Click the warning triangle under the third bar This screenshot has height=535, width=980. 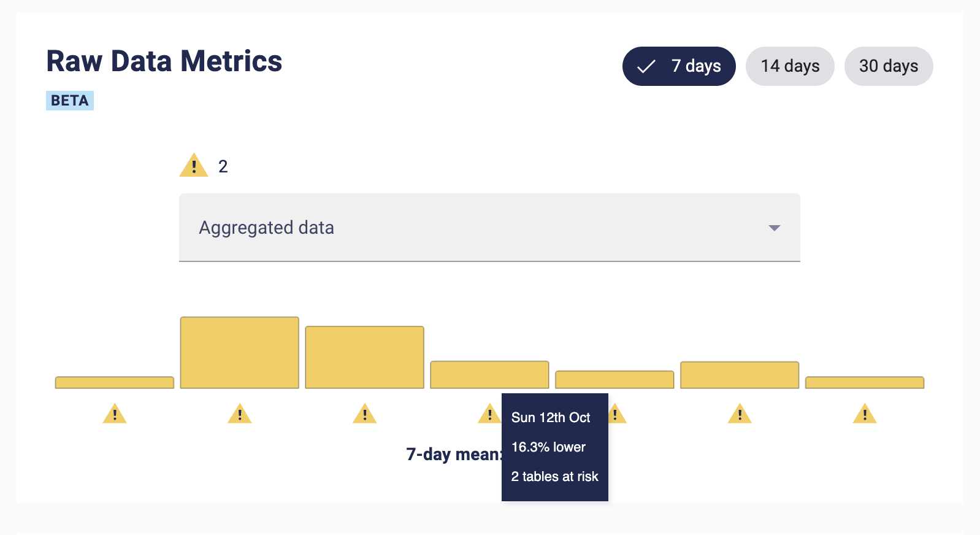365,414
